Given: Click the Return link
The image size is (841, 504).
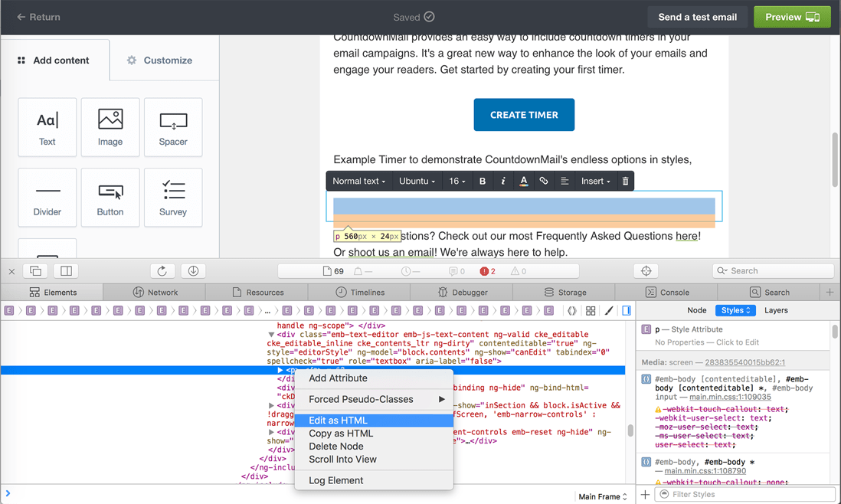Looking at the screenshot, I should (38, 17).
